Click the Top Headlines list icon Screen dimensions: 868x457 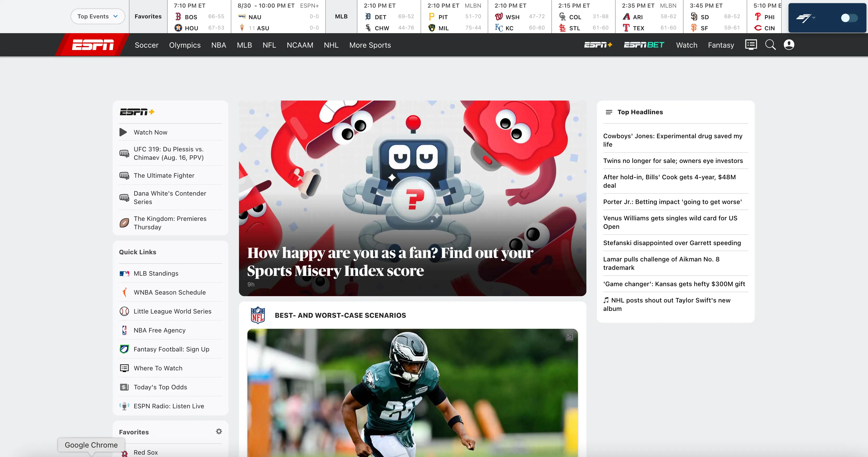(609, 112)
